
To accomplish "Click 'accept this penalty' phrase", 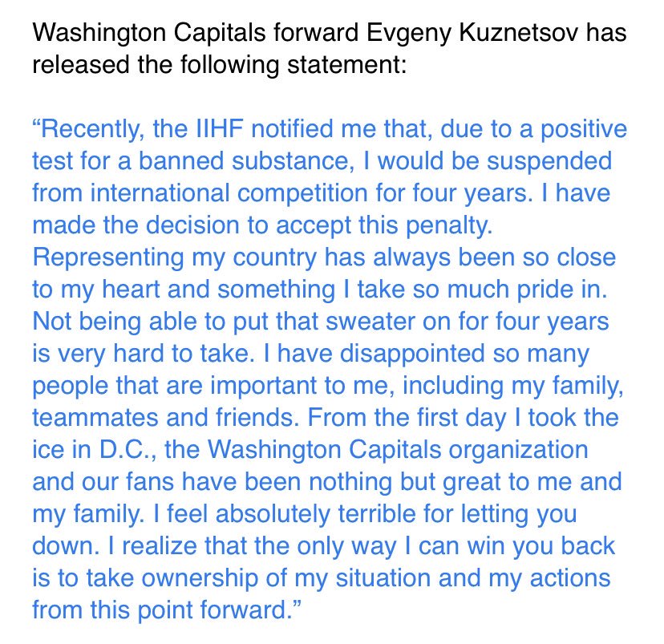I will pos(384,226).
